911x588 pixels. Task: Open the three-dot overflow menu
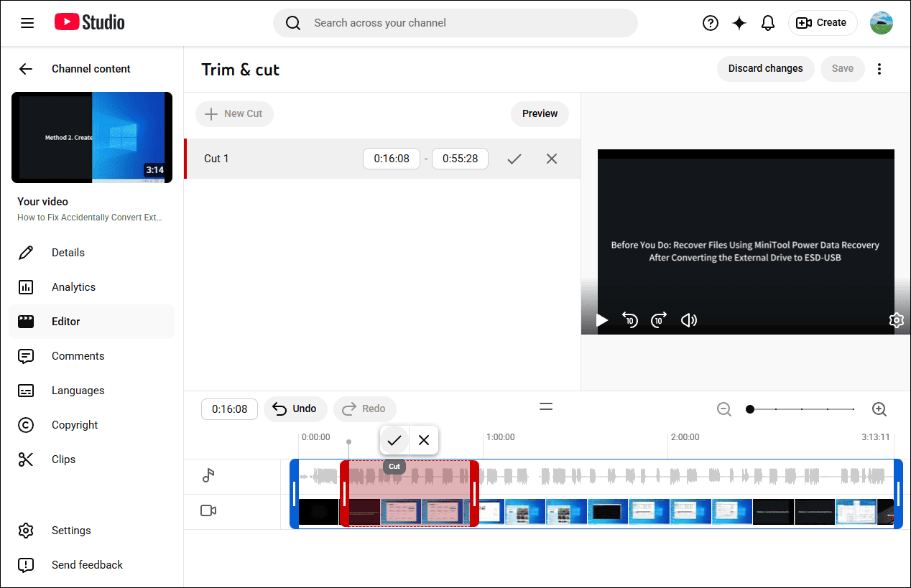pyautogui.click(x=879, y=68)
